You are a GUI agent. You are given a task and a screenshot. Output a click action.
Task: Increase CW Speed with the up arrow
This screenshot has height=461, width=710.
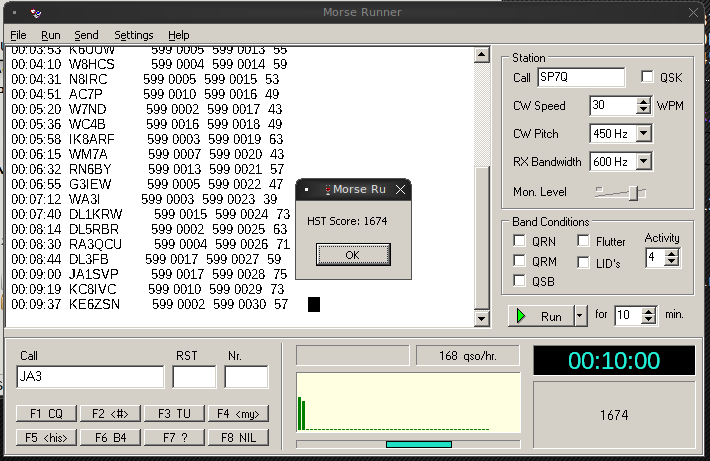[x=643, y=102]
